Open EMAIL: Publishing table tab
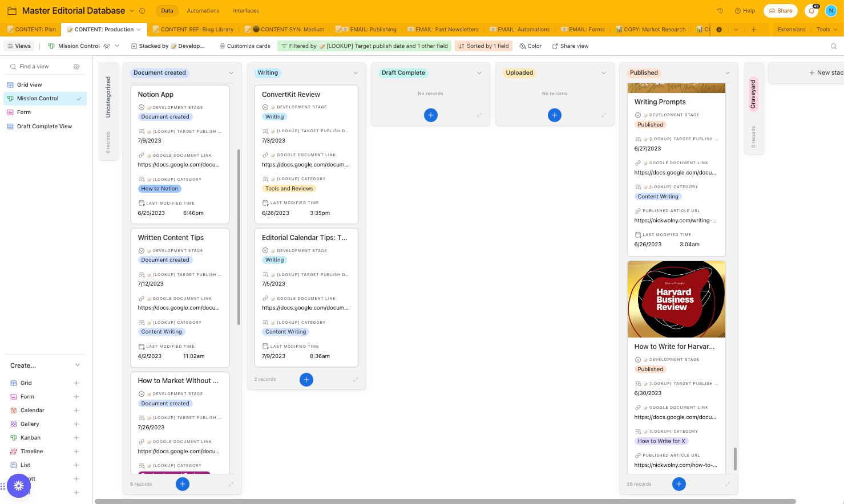This screenshot has width=844, height=504. pos(366,30)
